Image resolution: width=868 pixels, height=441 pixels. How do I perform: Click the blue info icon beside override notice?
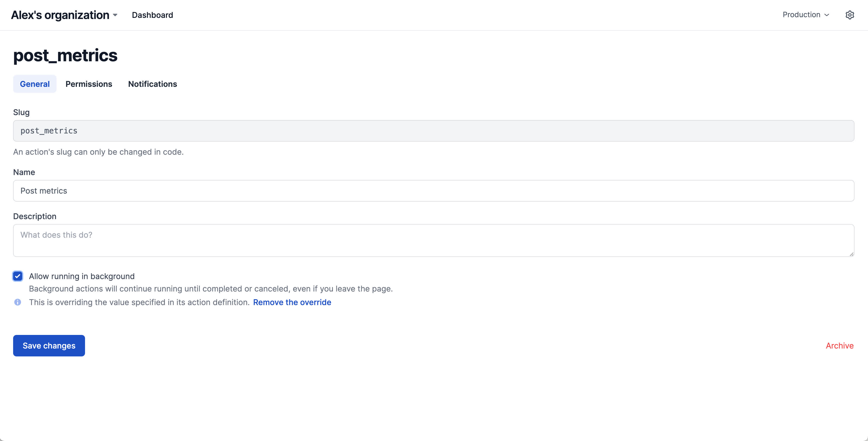17,302
